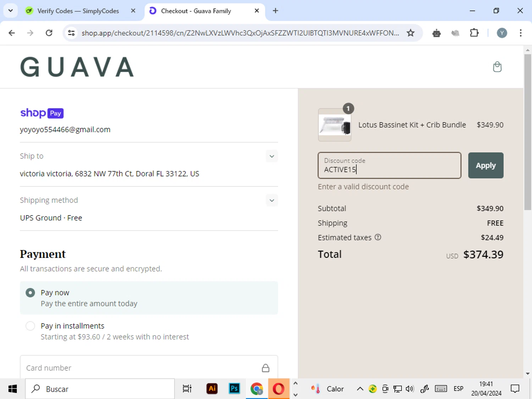Apply the discount code
This screenshot has height=399, width=532.
[486, 165]
